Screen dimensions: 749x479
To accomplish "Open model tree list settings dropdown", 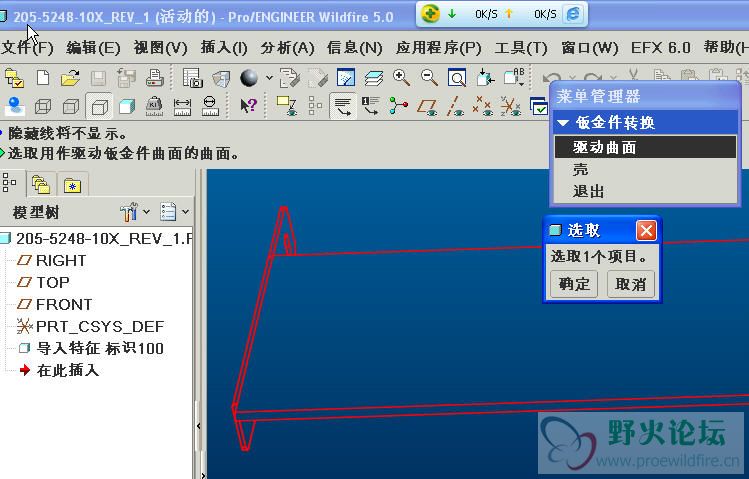I will click(x=174, y=212).
